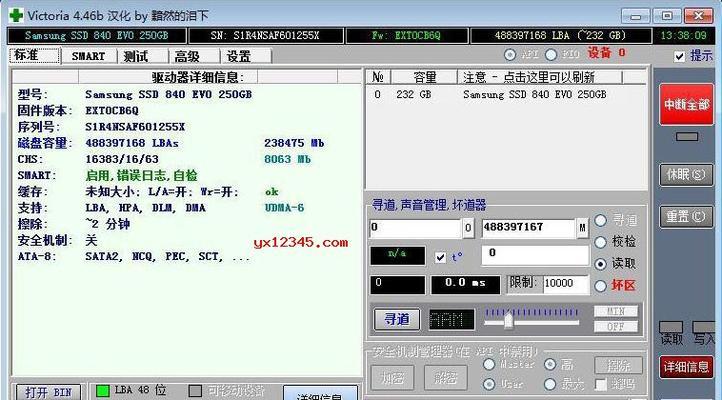Viewport: 722px width, 400px height.
Task: Select the 寻道 radio option
Action: (600, 220)
